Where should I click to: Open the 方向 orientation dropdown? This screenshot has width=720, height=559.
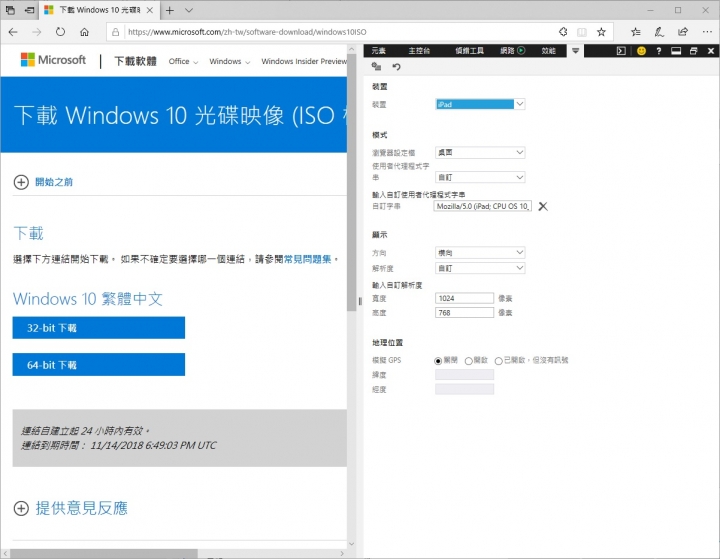[480, 252]
